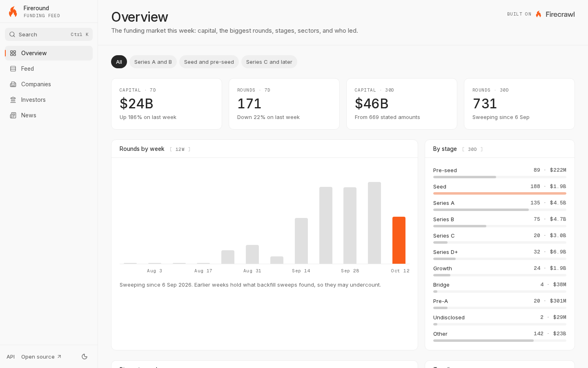Click the Undisclosed stage row
This screenshot has height=368, width=588.
pyautogui.click(x=500, y=320)
